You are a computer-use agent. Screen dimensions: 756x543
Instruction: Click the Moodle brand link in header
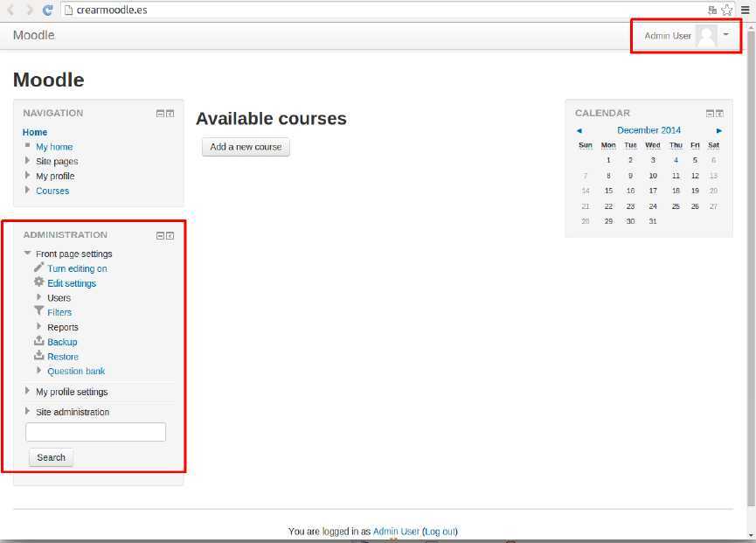point(34,35)
